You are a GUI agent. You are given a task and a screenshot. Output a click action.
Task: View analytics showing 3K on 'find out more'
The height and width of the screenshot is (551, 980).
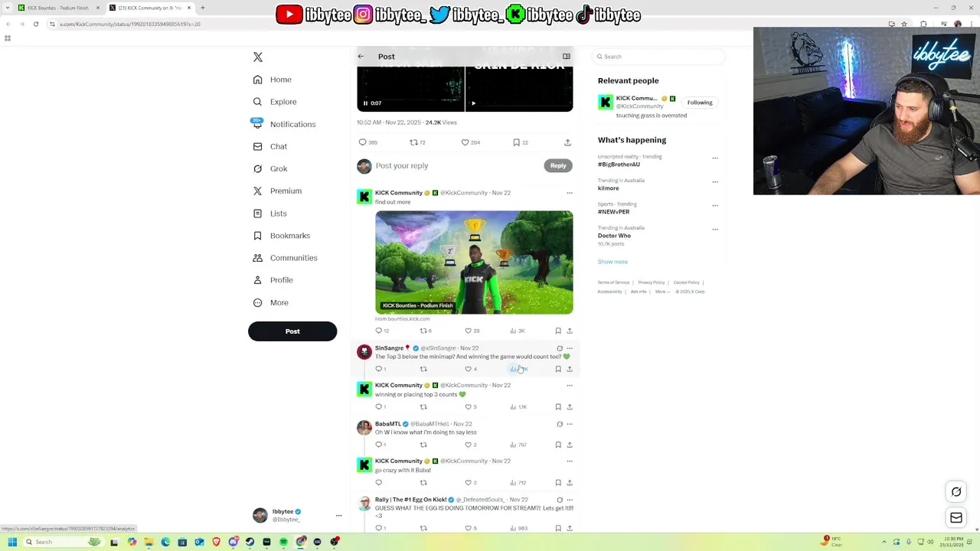518,331
